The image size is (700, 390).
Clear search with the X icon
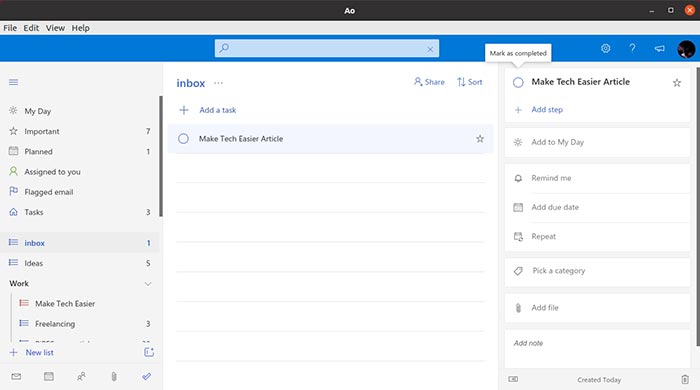click(x=430, y=49)
